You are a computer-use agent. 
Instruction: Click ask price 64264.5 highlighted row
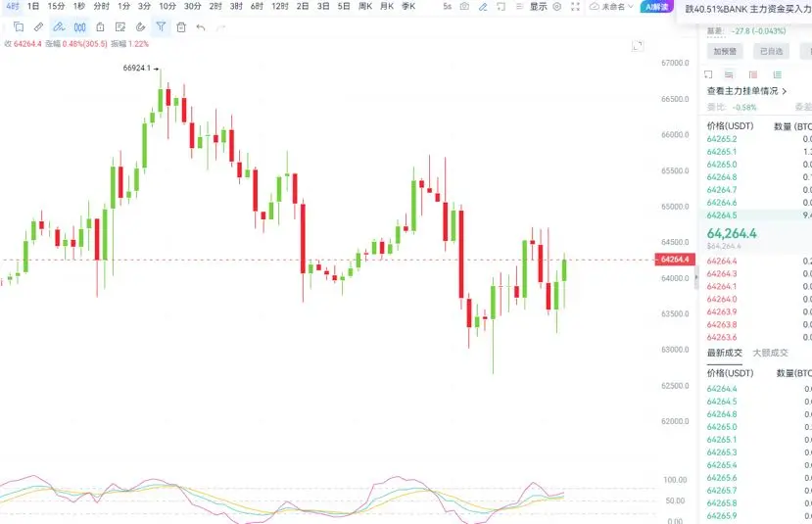[756, 214]
